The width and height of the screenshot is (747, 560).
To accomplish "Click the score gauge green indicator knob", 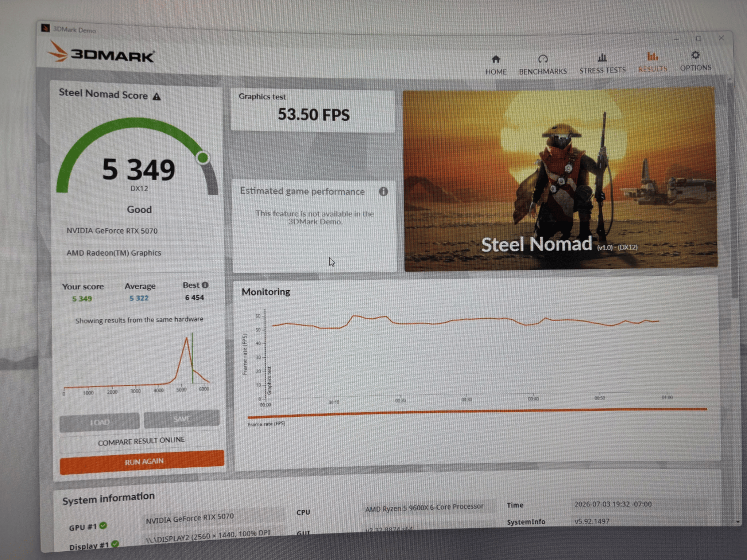I will (x=203, y=158).
